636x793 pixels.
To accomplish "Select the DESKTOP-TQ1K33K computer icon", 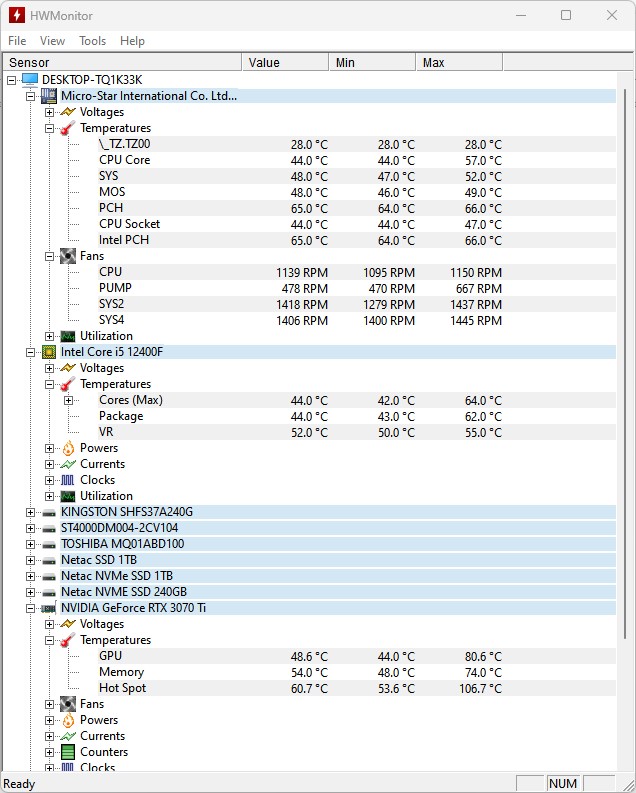I will [x=30, y=79].
